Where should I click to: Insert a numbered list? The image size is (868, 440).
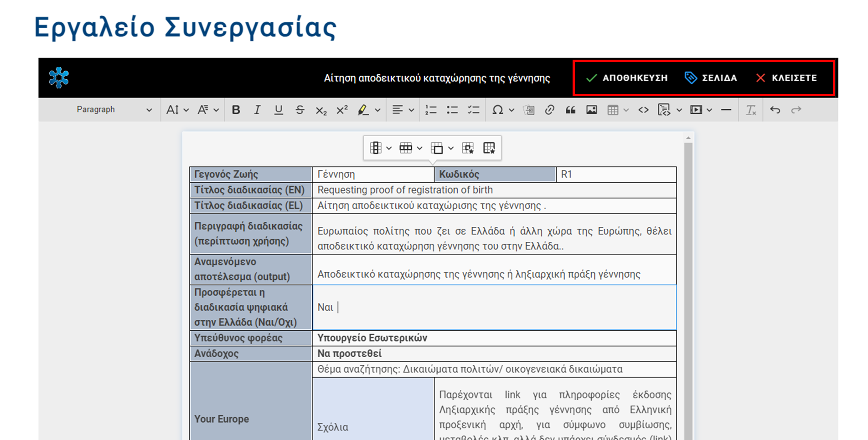[x=431, y=110]
